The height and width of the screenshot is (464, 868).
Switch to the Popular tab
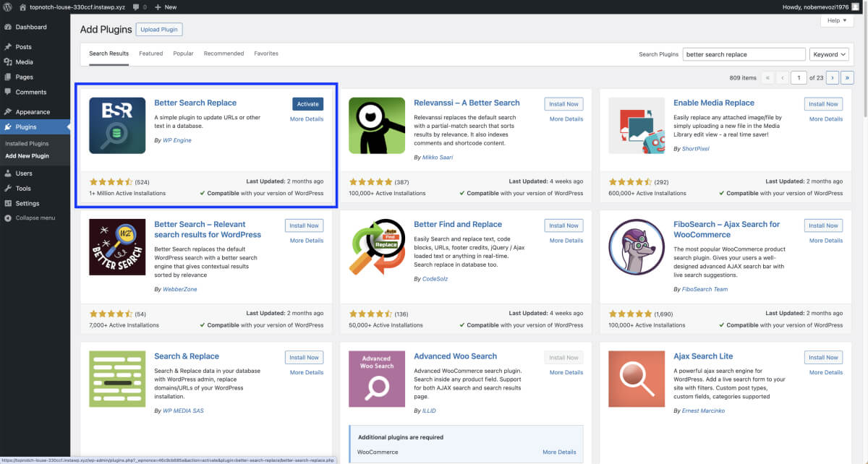click(x=183, y=53)
